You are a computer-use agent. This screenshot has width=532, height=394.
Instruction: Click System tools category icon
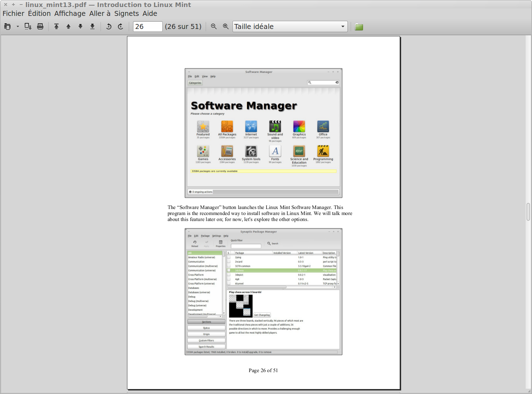pyautogui.click(x=251, y=151)
